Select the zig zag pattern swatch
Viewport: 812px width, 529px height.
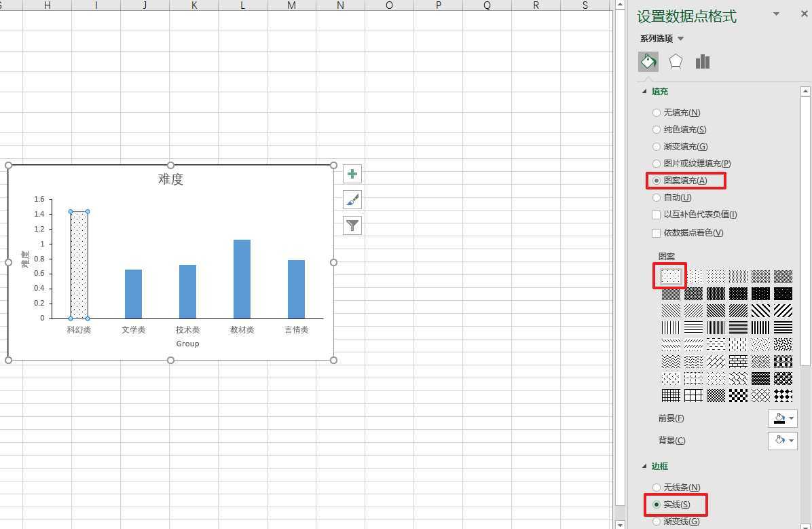point(671,362)
